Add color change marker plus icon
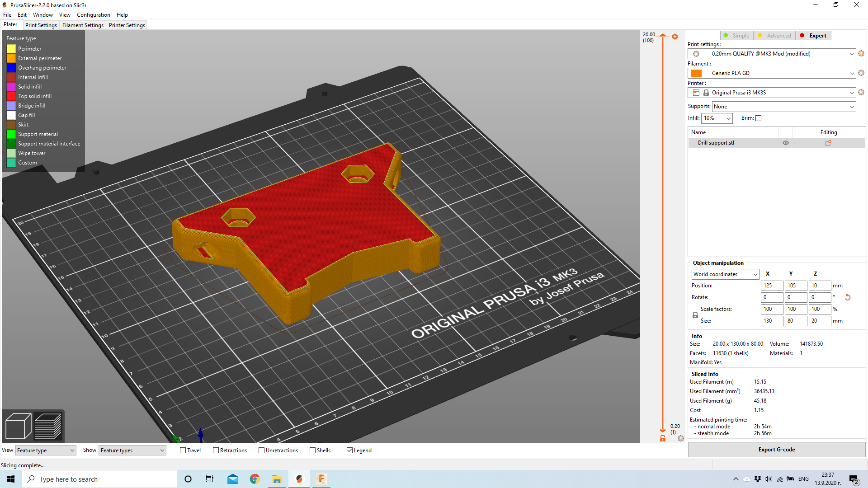Screen dimensions: 868x488 click(675, 37)
